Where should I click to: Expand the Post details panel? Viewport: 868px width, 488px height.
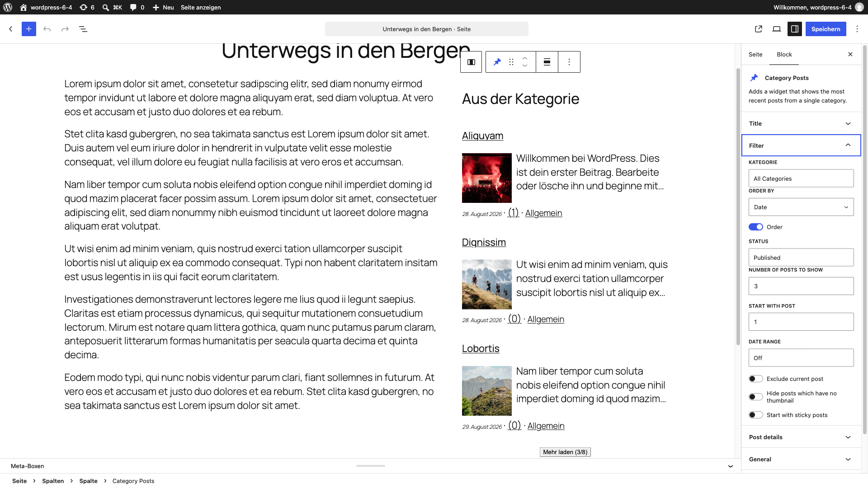click(x=801, y=437)
